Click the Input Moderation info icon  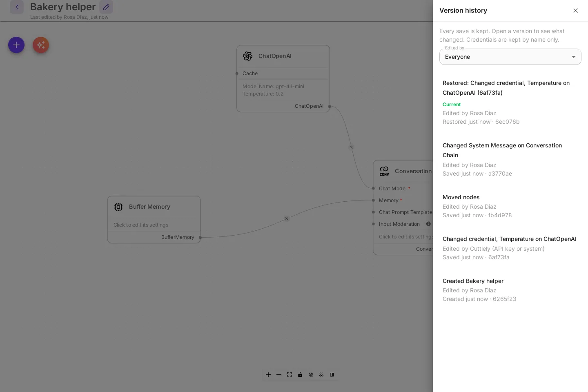point(428,224)
